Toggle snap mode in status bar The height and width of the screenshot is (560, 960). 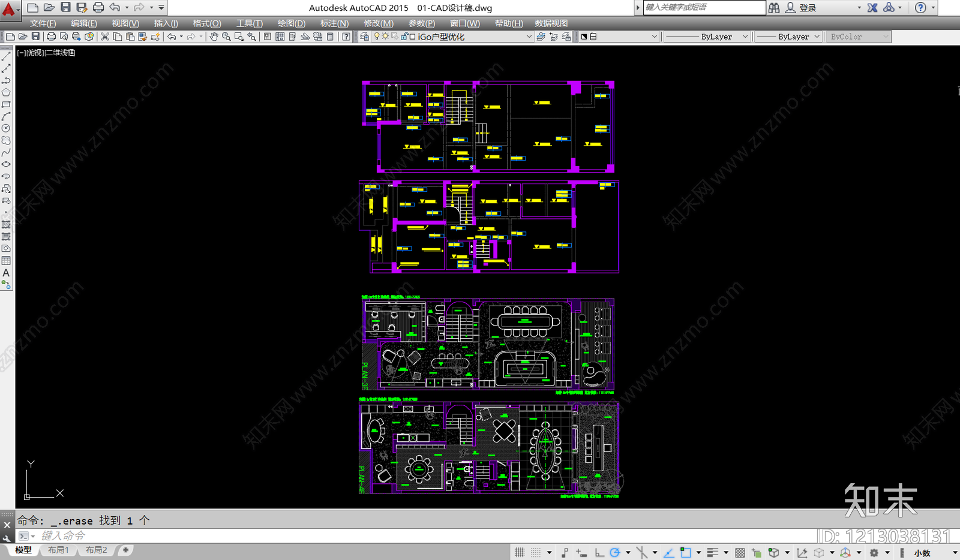pos(536,553)
